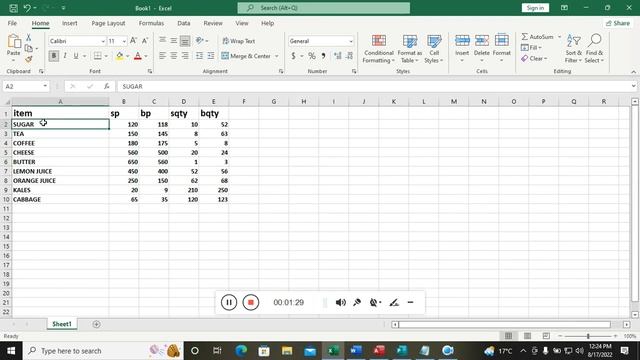The height and width of the screenshot is (360, 640).
Task: Click the Orientation text angle icon
Action: coord(200,40)
